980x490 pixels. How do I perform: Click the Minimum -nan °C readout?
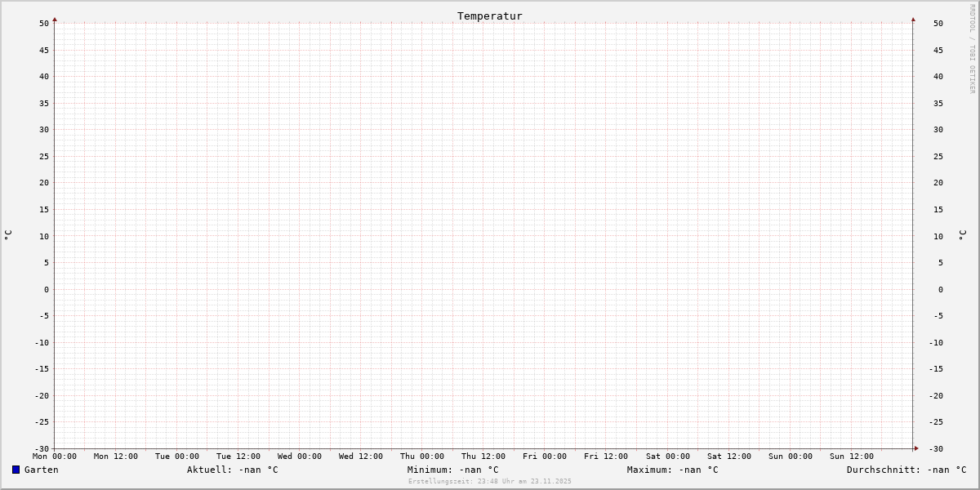tap(452, 470)
